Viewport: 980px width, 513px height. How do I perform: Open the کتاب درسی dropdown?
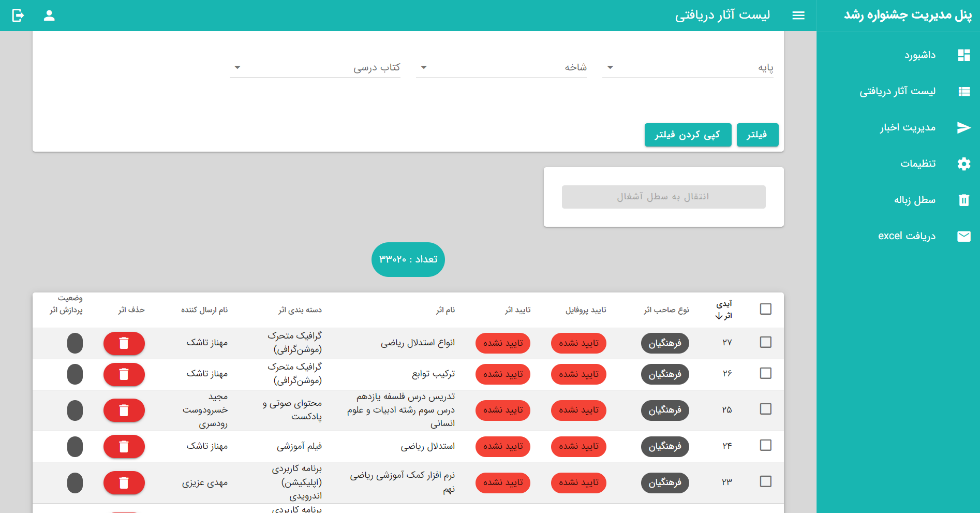click(x=315, y=68)
